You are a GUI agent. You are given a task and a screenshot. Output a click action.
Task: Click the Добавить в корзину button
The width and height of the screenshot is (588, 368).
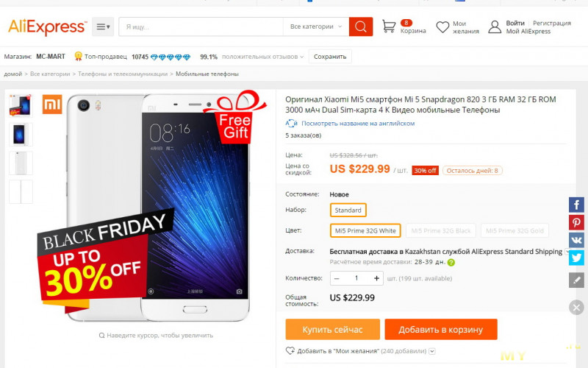441,329
